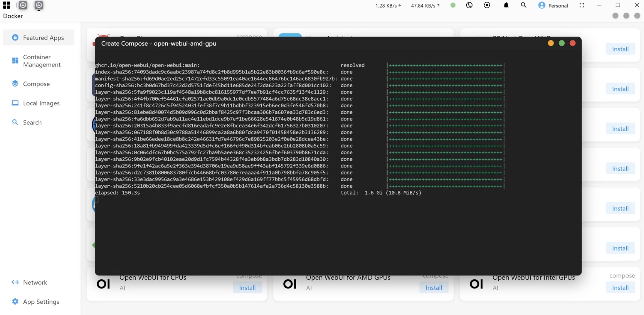Click the Container Management grid icon
Viewport: 644px width, 315px height.
(15, 60)
